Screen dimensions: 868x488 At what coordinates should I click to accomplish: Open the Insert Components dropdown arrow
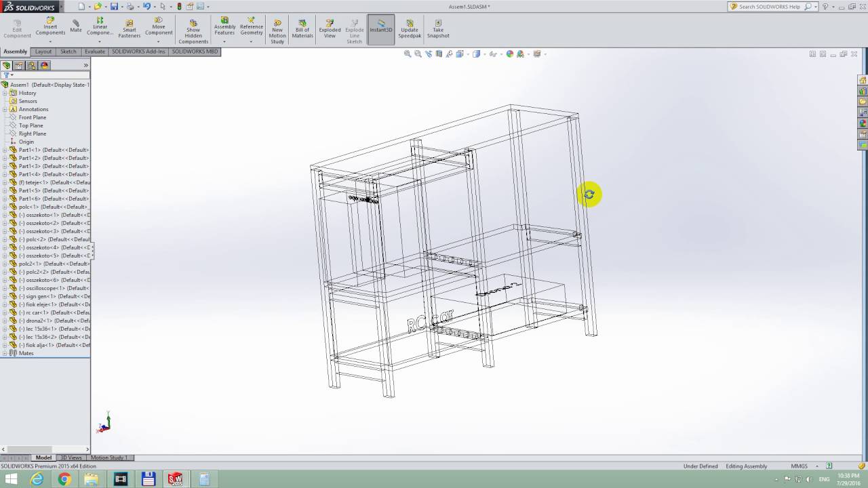click(x=50, y=42)
